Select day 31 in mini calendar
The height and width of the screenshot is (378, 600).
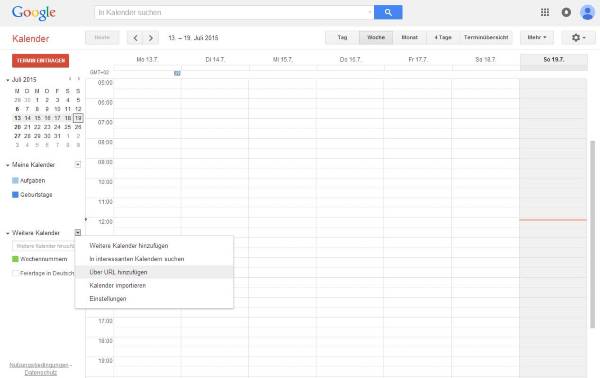[x=57, y=136]
